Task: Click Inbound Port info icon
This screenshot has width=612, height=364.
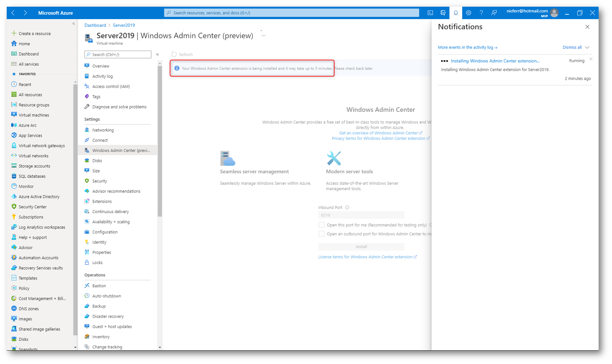Action: [x=347, y=207]
